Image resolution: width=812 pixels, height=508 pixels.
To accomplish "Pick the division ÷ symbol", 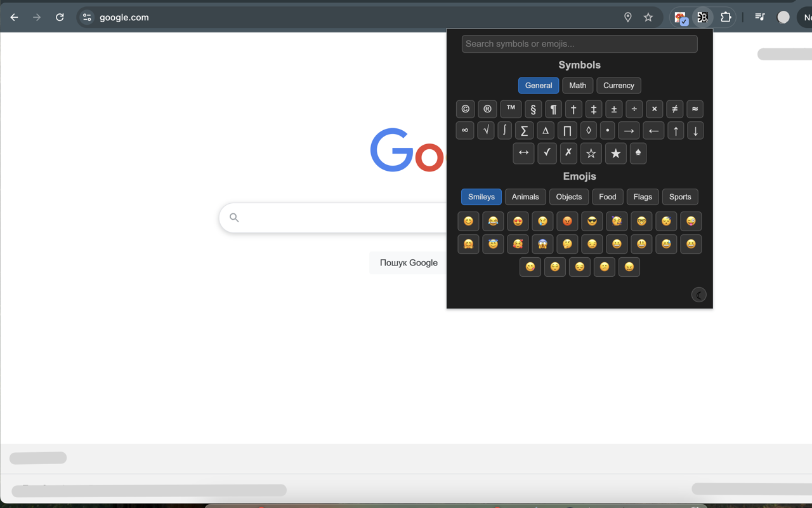I will coord(634,109).
